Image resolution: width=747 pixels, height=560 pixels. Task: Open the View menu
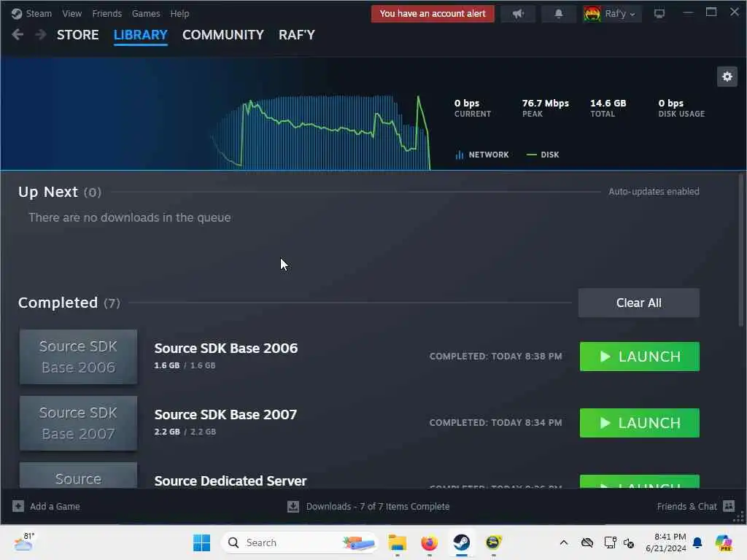pyautogui.click(x=71, y=13)
